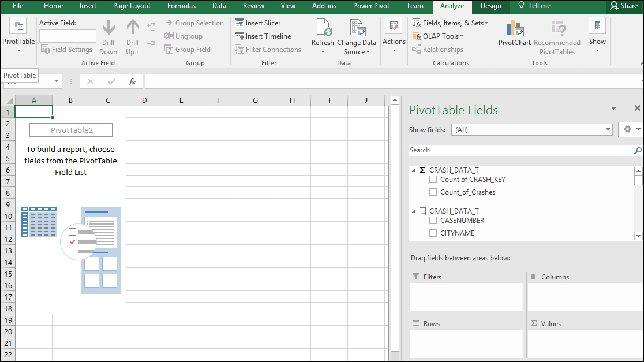
Task: Open Field Settings
Action: [x=66, y=49]
